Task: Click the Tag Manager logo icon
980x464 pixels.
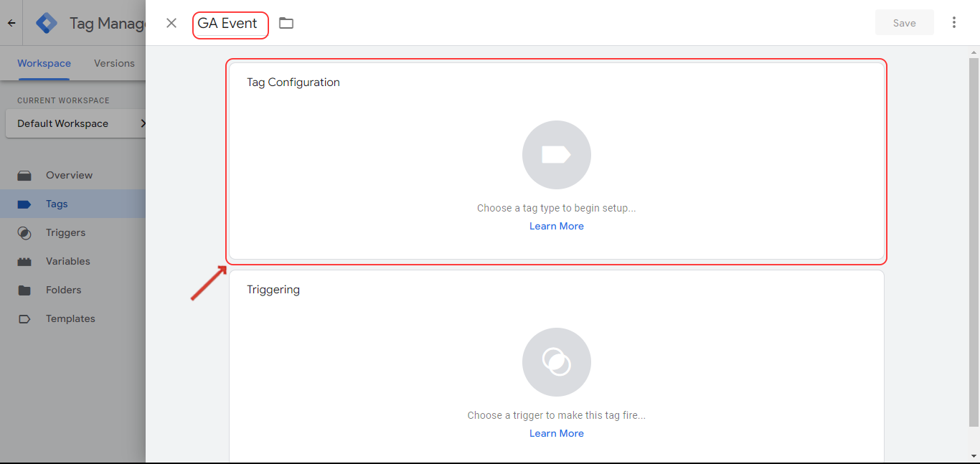Action: (x=47, y=23)
